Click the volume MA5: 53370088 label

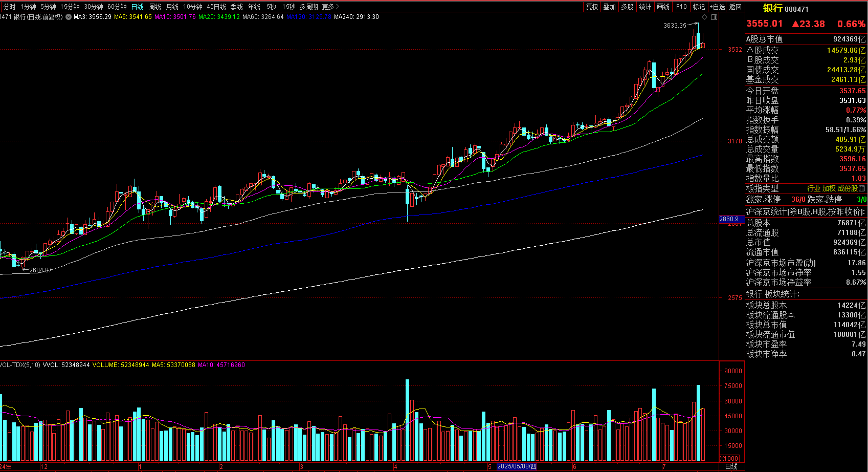173,365
